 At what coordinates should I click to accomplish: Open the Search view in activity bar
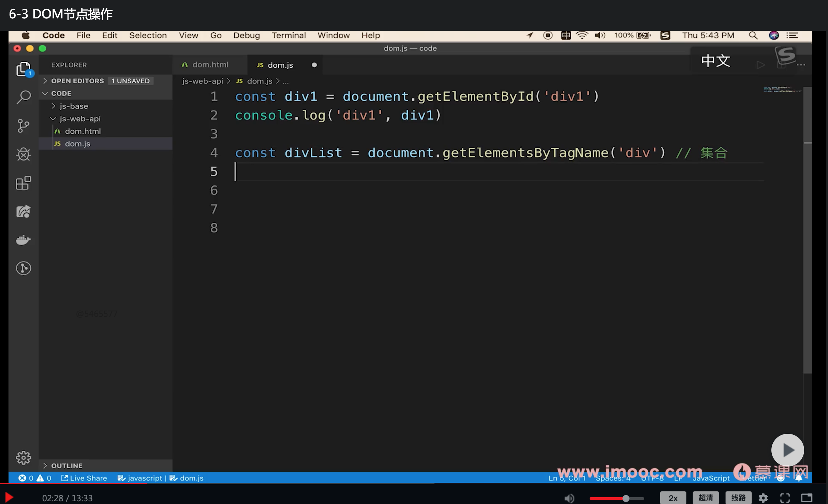pyautogui.click(x=24, y=97)
